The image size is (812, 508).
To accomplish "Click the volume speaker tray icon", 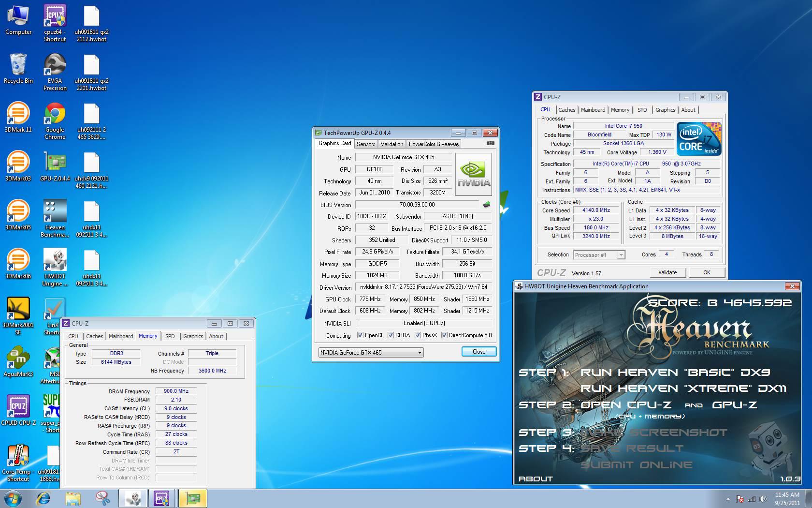I will 763,498.
